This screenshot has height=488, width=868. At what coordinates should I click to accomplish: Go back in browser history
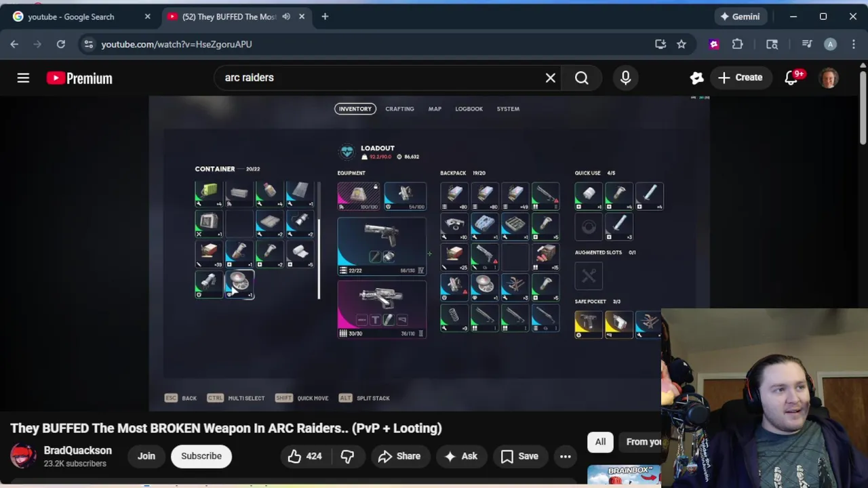(x=14, y=44)
